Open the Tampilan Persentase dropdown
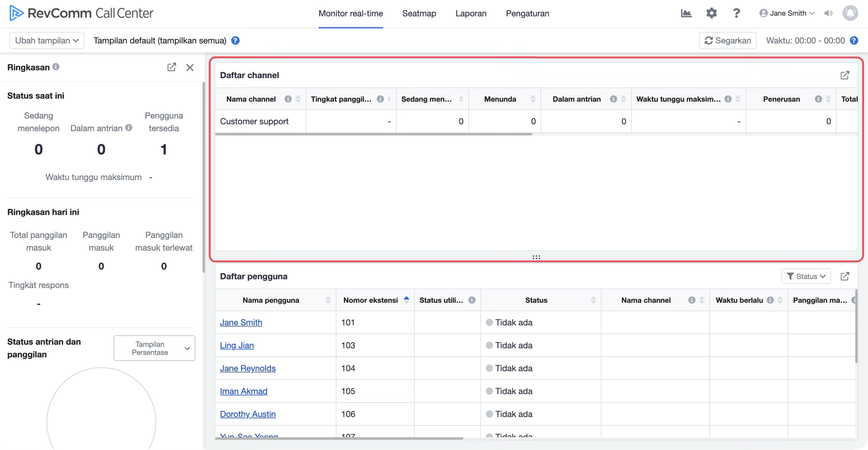Image resolution: width=868 pixels, height=450 pixels. (x=154, y=348)
